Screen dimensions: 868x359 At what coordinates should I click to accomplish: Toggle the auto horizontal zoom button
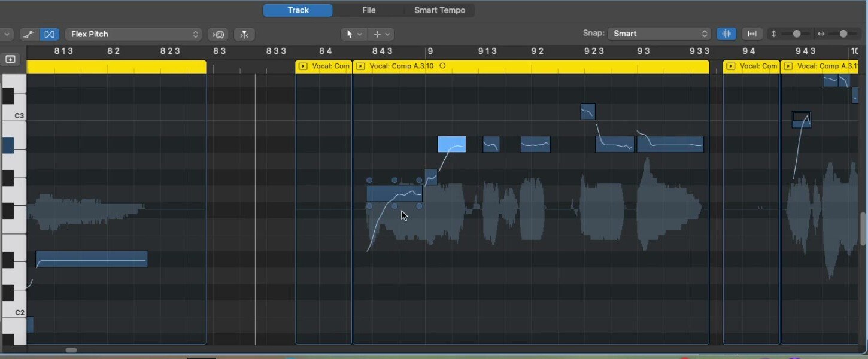[752, 34]
